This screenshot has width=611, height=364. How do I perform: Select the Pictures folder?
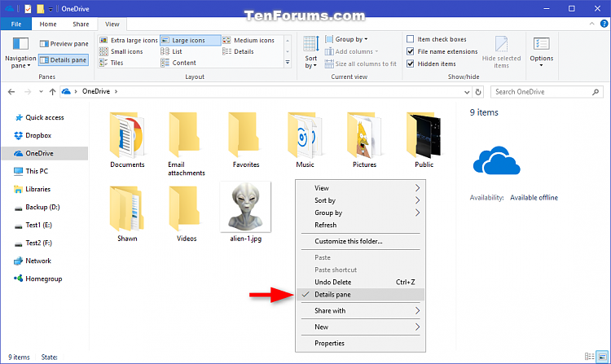pyautogui.click(x=364, y=140)
